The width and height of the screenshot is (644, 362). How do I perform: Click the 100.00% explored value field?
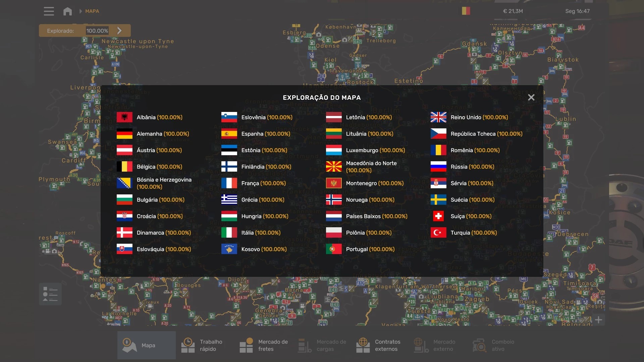(x=97, y=31)
